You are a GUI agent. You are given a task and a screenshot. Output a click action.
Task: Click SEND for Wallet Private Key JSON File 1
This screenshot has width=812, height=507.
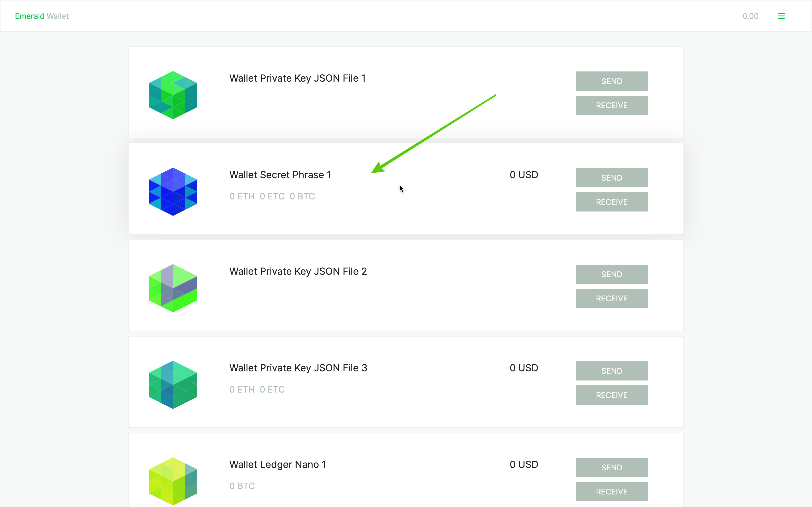click(611, 81)
